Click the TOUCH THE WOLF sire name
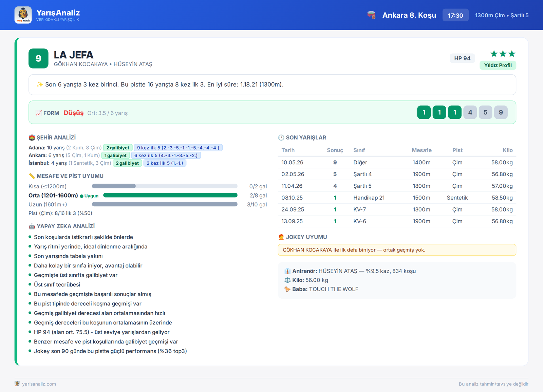Screen dimensions: 543x392 [334, 289]
